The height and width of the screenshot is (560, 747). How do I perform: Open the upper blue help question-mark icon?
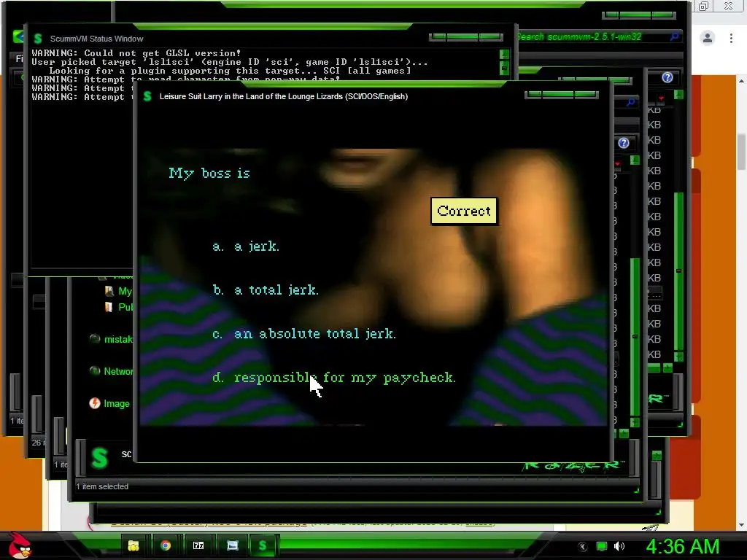(x=667, y=77)
